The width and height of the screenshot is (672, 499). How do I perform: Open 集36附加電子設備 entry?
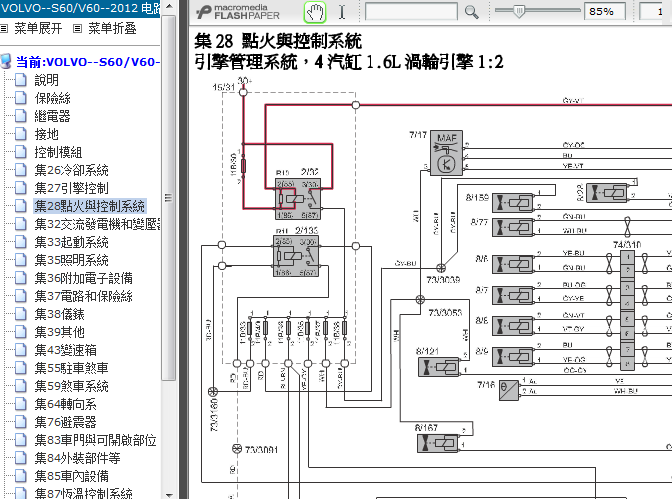pyautogui.click(x=84, y=278)
